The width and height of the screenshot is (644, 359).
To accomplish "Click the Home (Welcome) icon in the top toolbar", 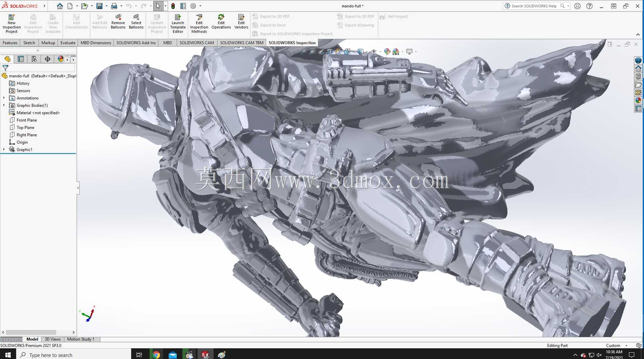I will coord(60,6).
